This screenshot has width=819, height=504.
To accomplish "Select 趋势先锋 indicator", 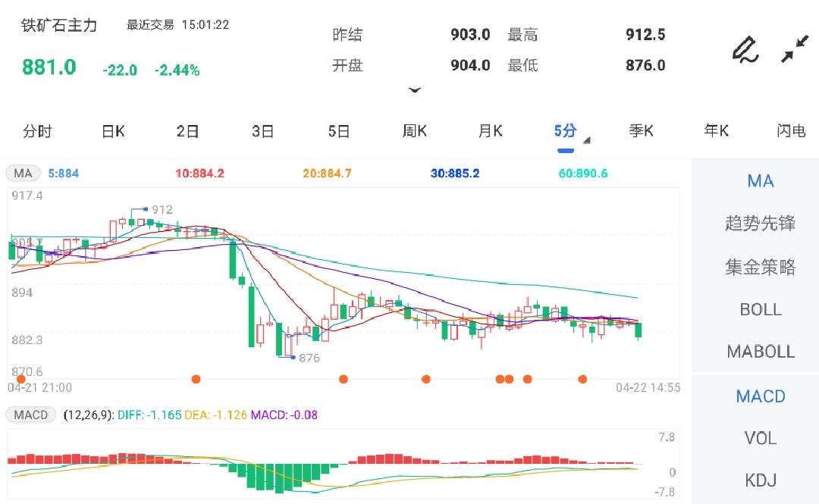I will coord(761,224).
